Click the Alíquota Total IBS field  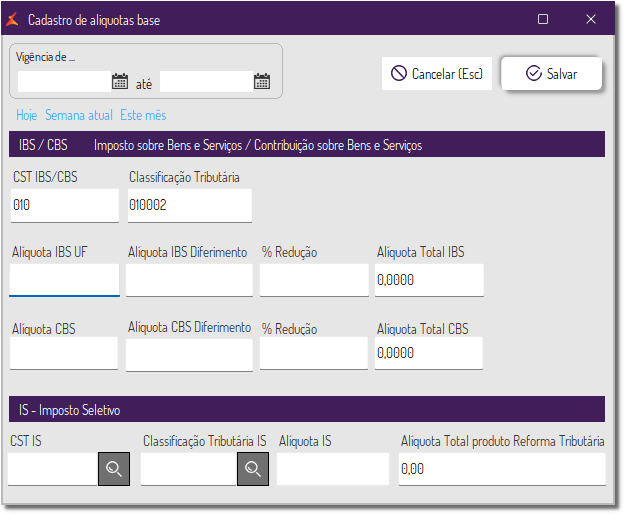pyautogui.click(x=429, y=280)
